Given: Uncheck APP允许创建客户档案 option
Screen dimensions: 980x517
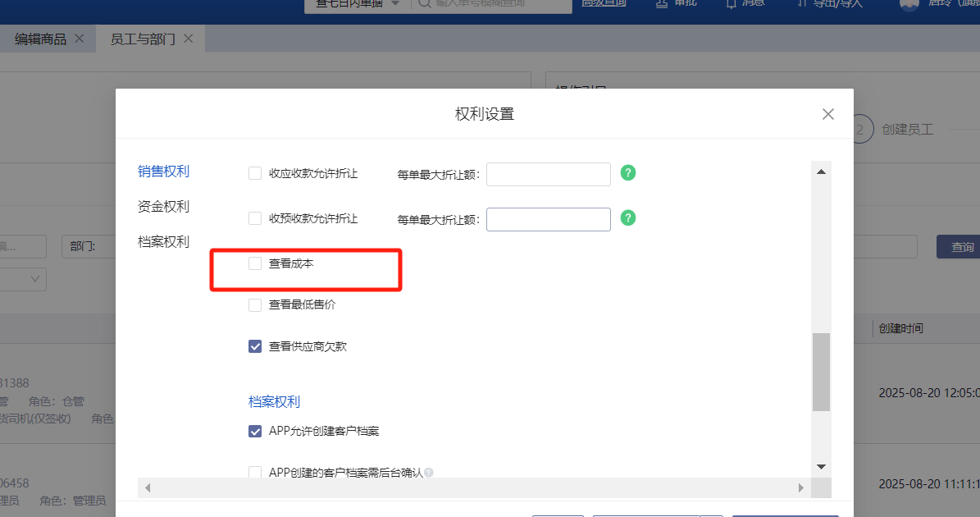Looking at the screenshot, I should (255, 431).
